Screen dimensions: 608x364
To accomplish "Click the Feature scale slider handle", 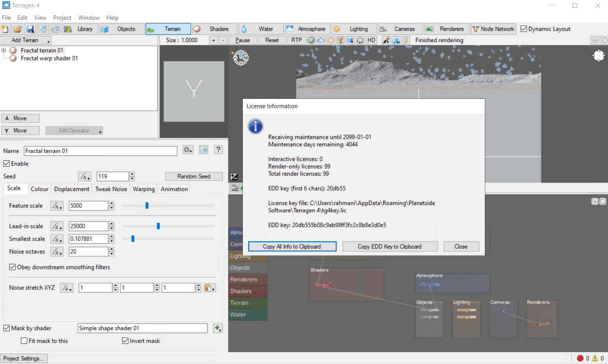I will click(147, 206).
